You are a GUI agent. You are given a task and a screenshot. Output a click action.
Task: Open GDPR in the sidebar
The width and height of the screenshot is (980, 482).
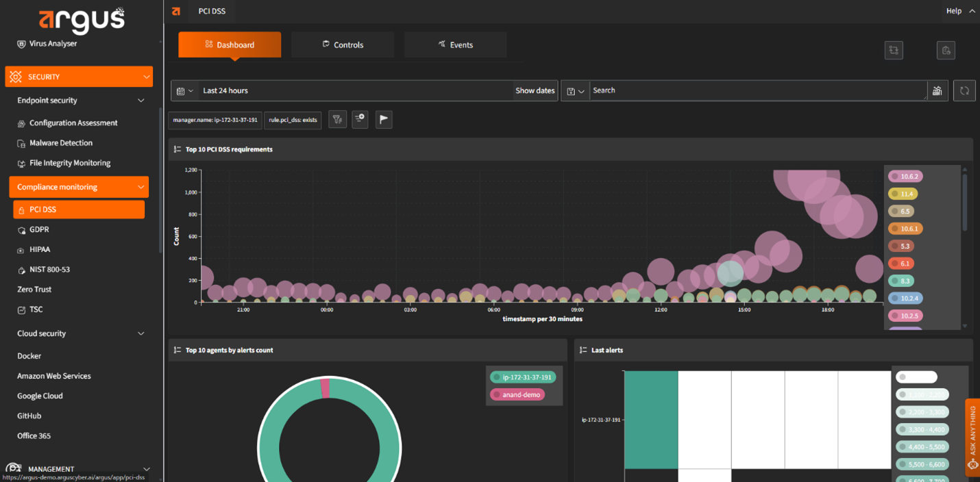click(x=39, y=230)
